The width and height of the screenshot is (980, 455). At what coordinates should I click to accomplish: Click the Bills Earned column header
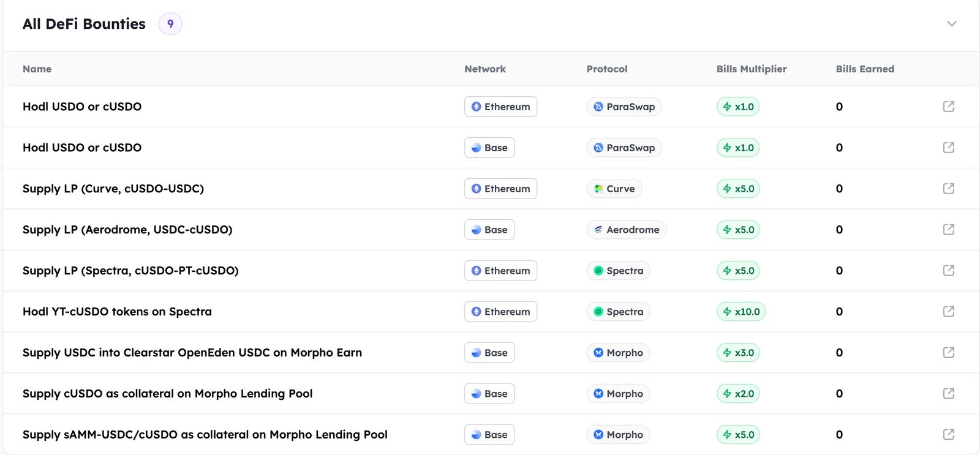(865, 69)
